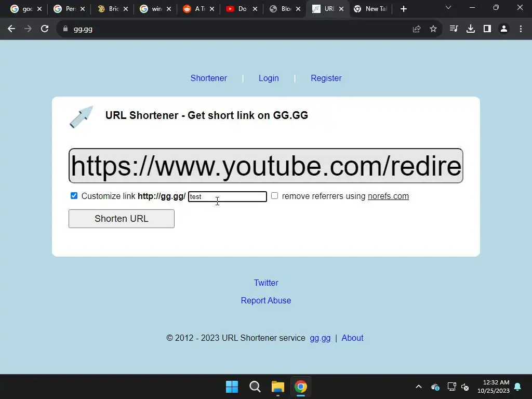
Task: Switch to the 'win' Google tab
Action: [x=151, y=9]
